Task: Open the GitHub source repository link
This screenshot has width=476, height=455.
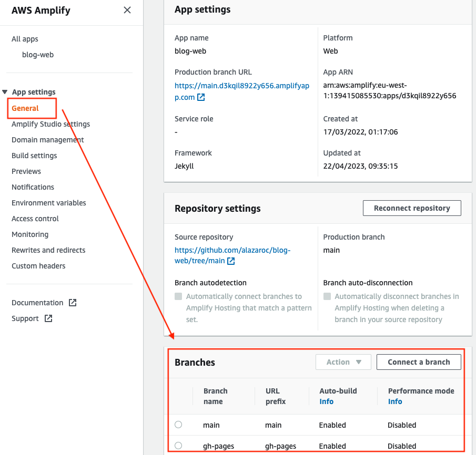Action: [232, 255]
